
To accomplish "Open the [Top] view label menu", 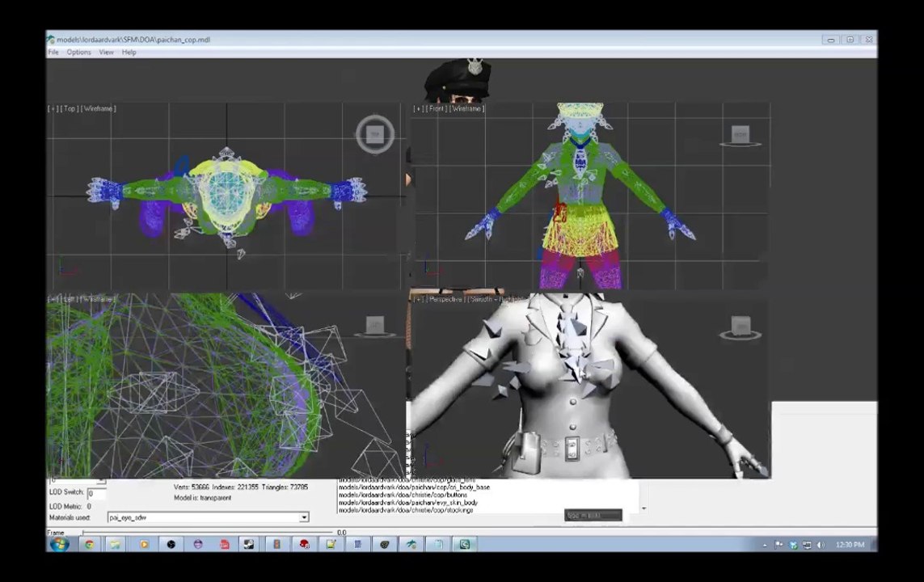I will point(70,108).
